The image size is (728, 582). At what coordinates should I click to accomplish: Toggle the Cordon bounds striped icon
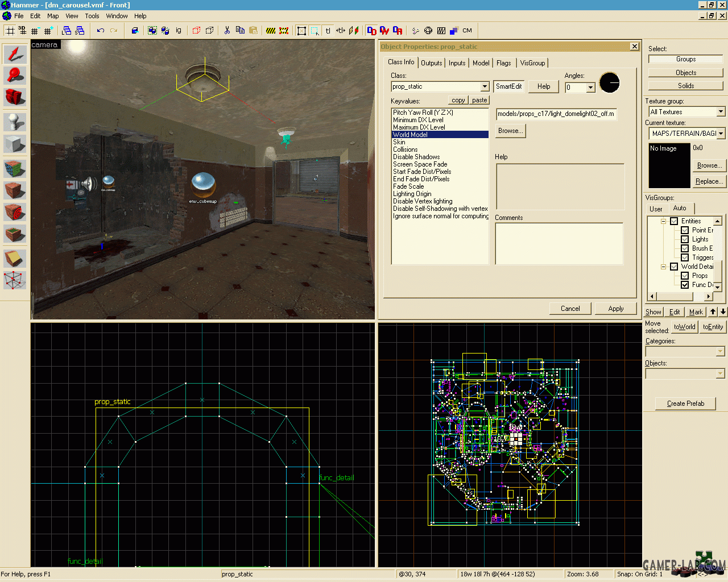click(x=271, y=31)
